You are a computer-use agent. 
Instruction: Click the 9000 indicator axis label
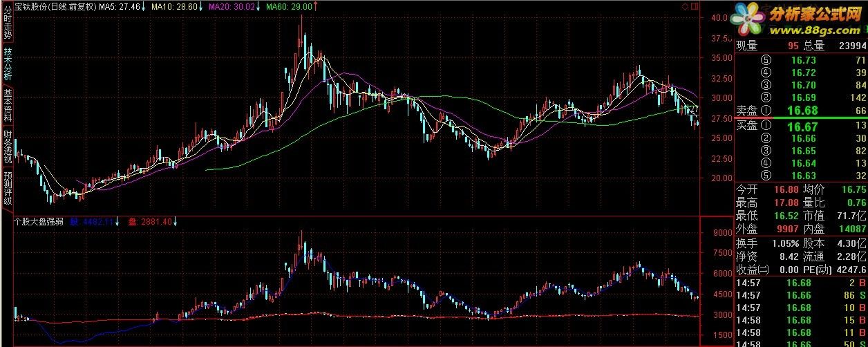click(721, 233)
